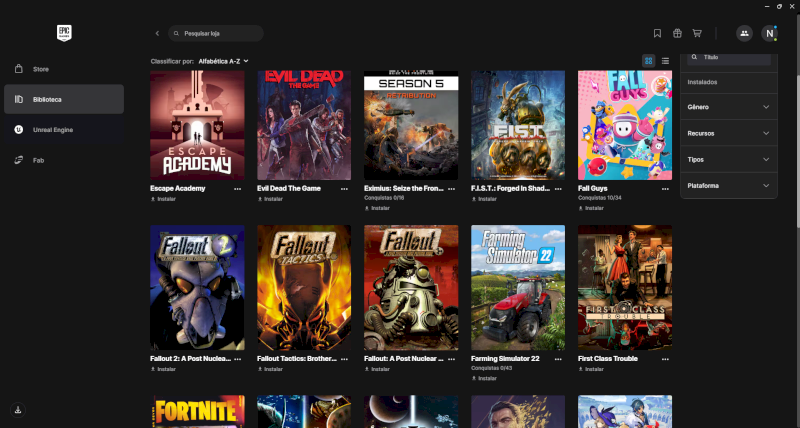Open the options menu for Fall Guys
Image resolution: width=800 pixels, height=428 pixels.
tap(666, 188)
